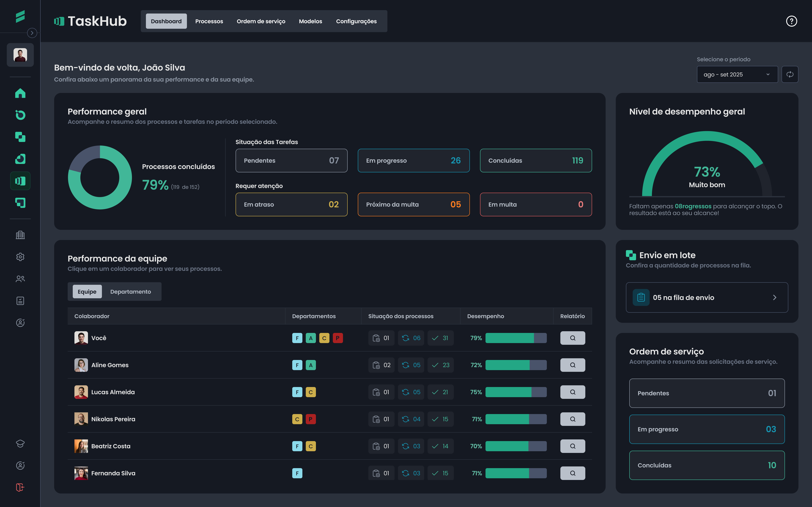
Task: Click the settings gear icon in sidebar
Action: (x=20, y=257)
